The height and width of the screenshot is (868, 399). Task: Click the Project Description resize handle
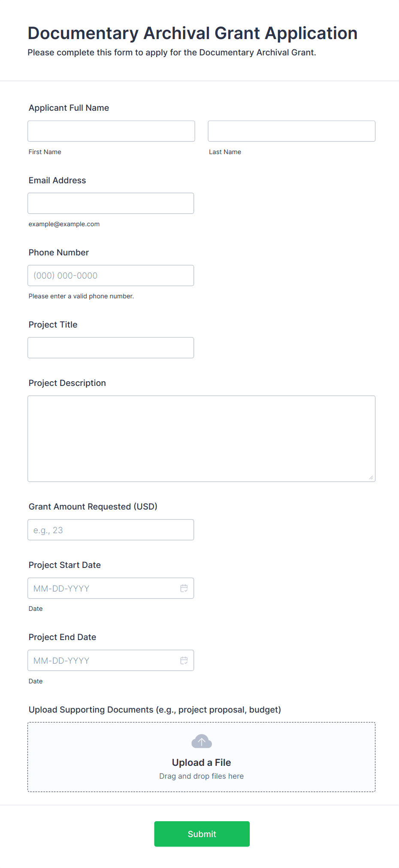coord(371,477)
